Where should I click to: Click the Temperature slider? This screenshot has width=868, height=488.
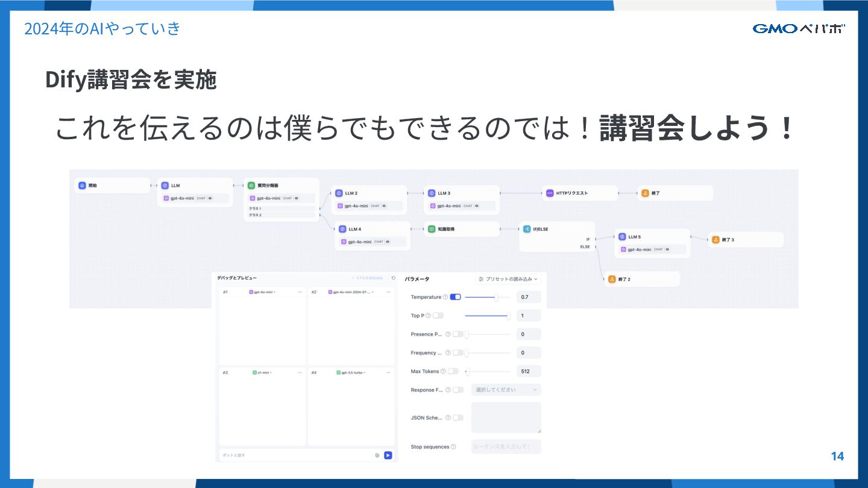coord(488,297)
